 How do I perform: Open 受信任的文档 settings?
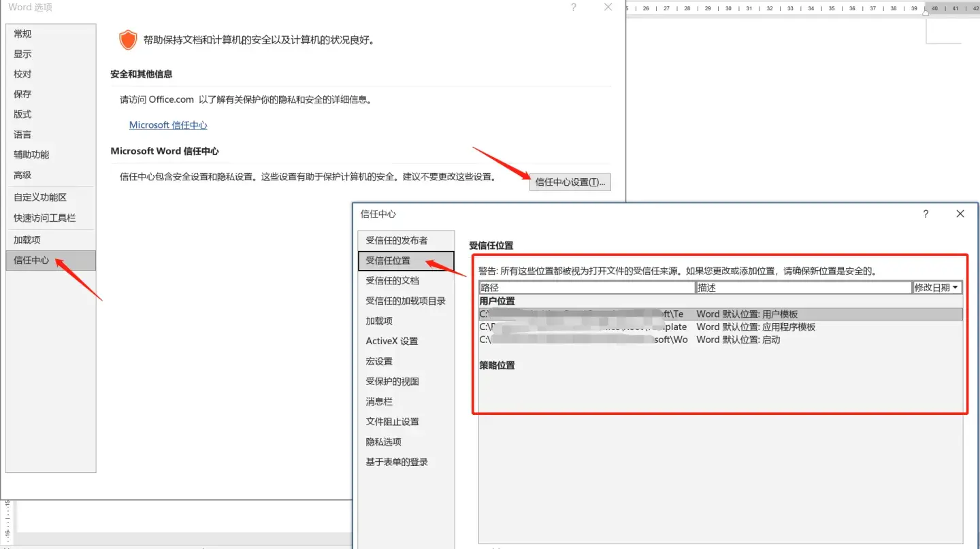[406, 280]
